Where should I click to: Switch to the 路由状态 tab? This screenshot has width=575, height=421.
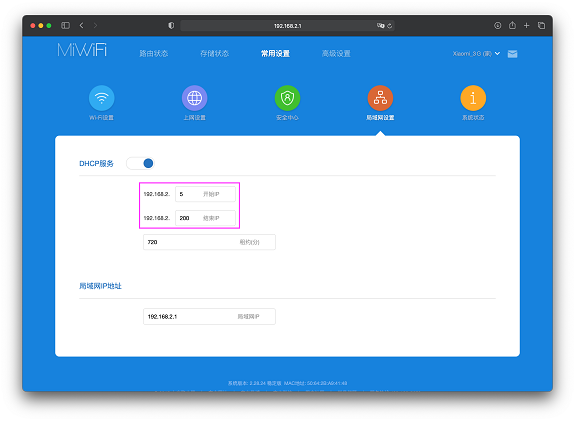click(154, 54)
